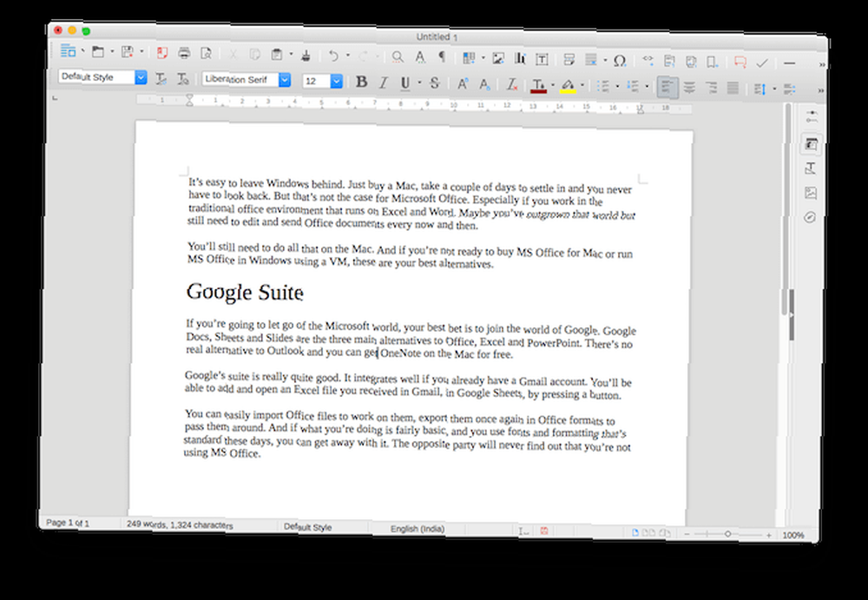
Task: Insert a special character (Omega)
Action: click(620, 61)
